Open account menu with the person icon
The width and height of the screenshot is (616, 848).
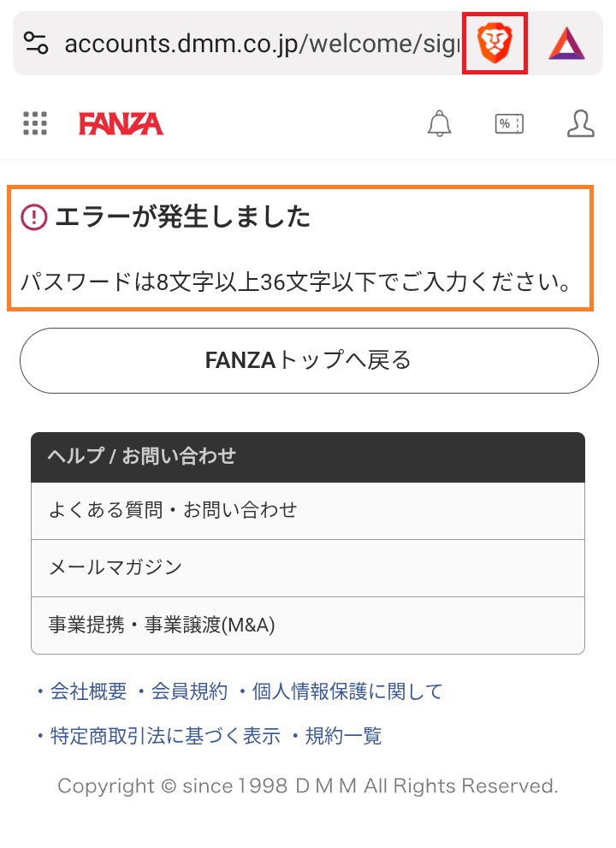580,123
